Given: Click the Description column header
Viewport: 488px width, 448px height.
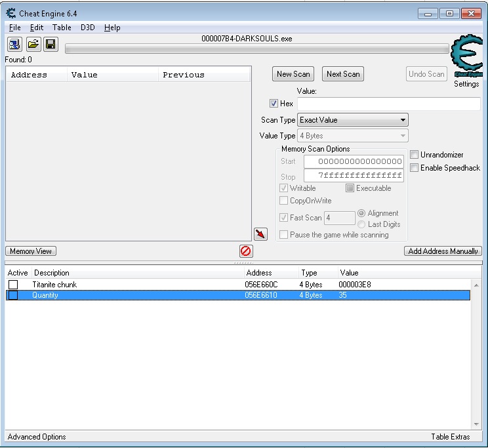Looking at the screenshot, I should tap(138, 273).
